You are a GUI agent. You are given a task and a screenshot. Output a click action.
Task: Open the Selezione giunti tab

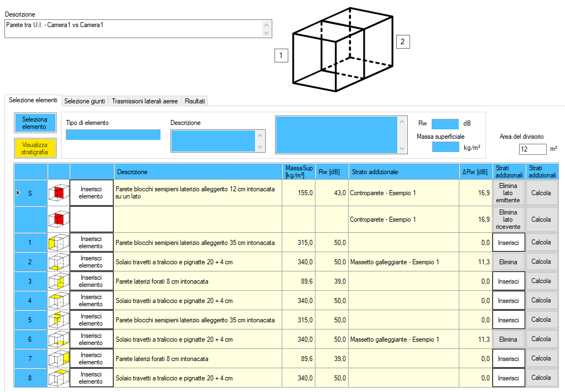[x=85, y=101]
